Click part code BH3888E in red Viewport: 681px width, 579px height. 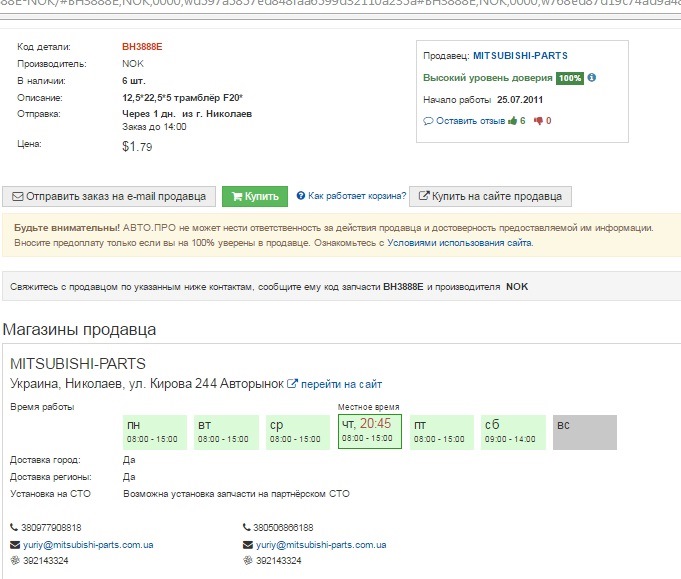[x=142, y=46]
